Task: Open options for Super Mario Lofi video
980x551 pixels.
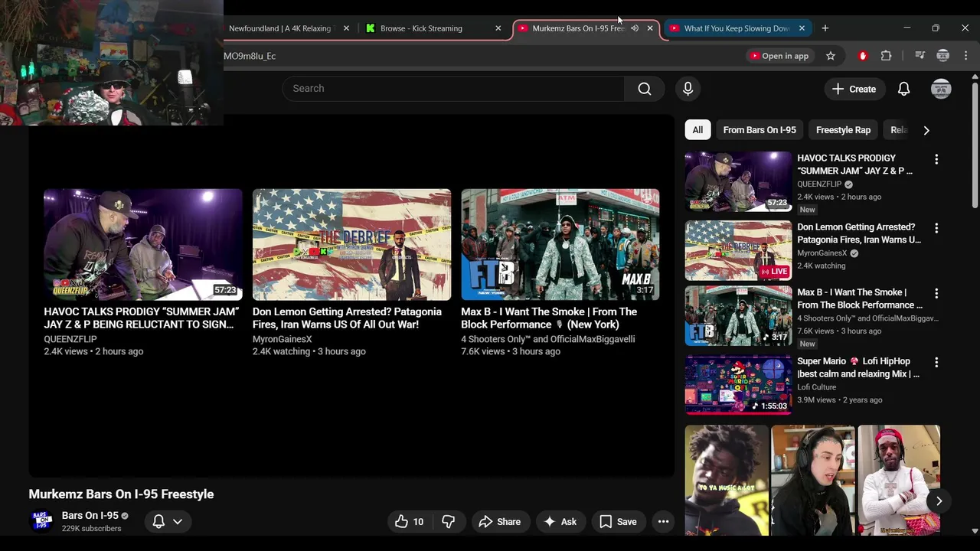Action: tap(936, 362)
